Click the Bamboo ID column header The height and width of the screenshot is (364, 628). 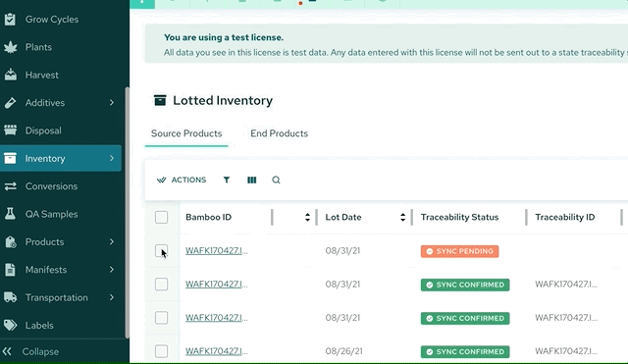point(208,217)
